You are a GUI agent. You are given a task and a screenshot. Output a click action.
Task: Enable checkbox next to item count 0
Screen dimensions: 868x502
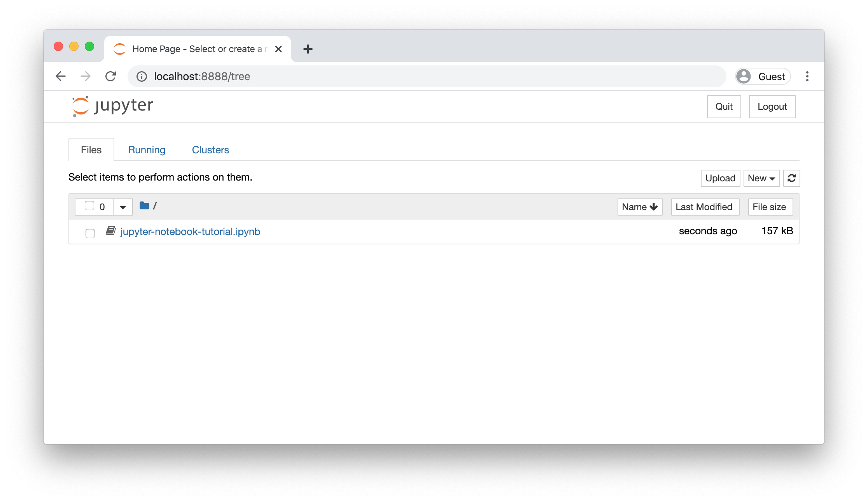[x=89, y=206]
